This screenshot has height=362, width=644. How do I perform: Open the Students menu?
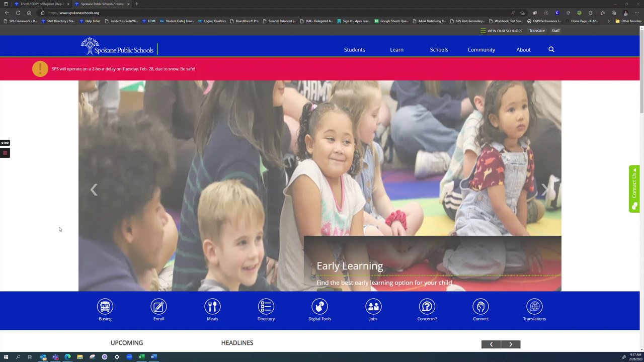354,50
